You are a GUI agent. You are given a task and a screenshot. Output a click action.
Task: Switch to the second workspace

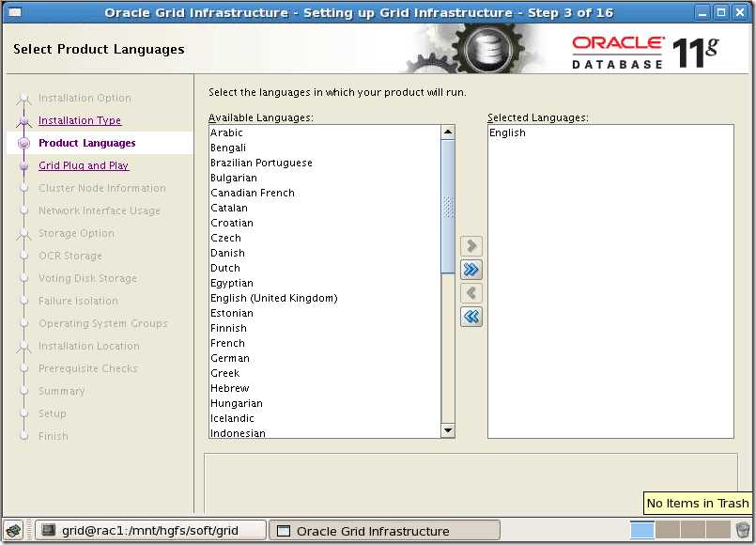pyautogui.click(x=668, y=530)
